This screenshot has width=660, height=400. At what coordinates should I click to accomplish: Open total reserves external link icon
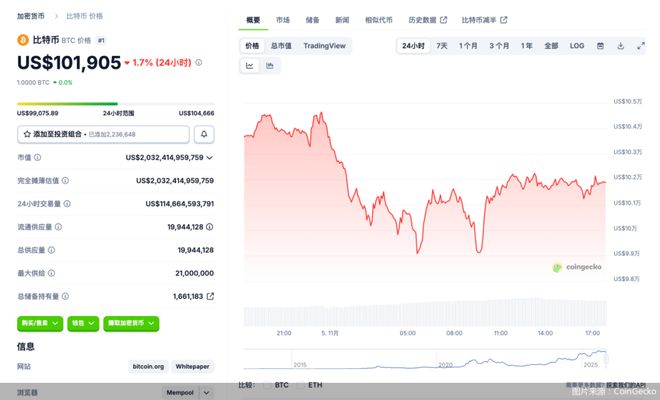click(x=210, y=296)
